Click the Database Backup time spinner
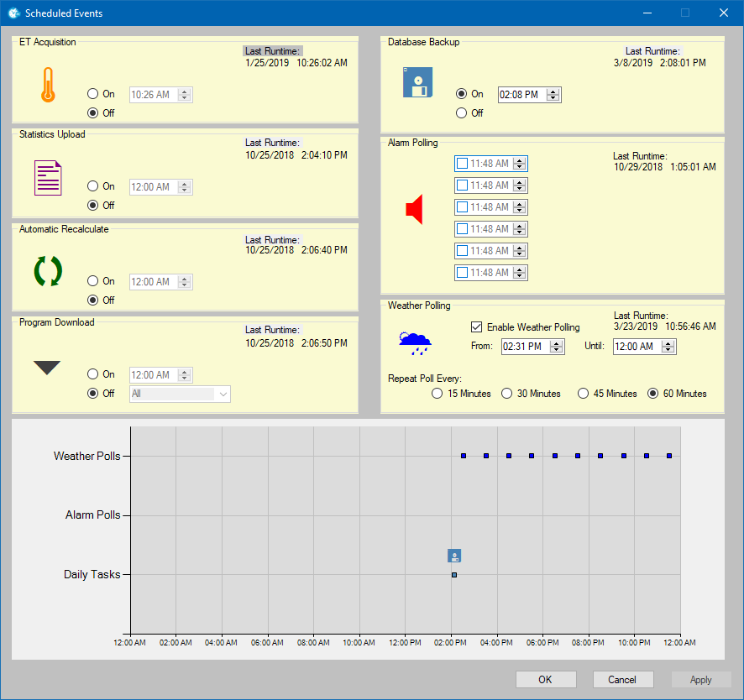Image resolution: width=744 pixels, height=700 pixels. click(x=553, y=95)
